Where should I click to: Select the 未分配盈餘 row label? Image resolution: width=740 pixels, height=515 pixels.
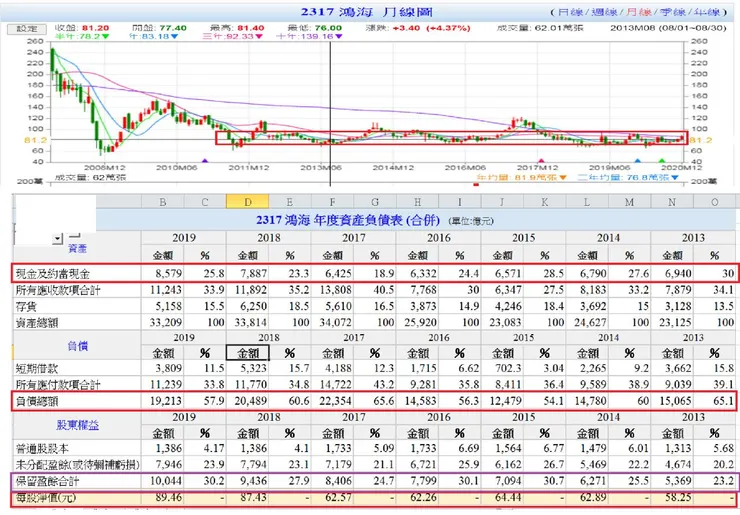77,464
